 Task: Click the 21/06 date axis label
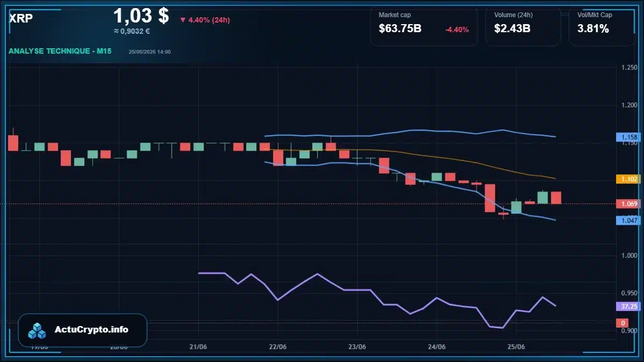pyautogui.click(x=199, y=346)
